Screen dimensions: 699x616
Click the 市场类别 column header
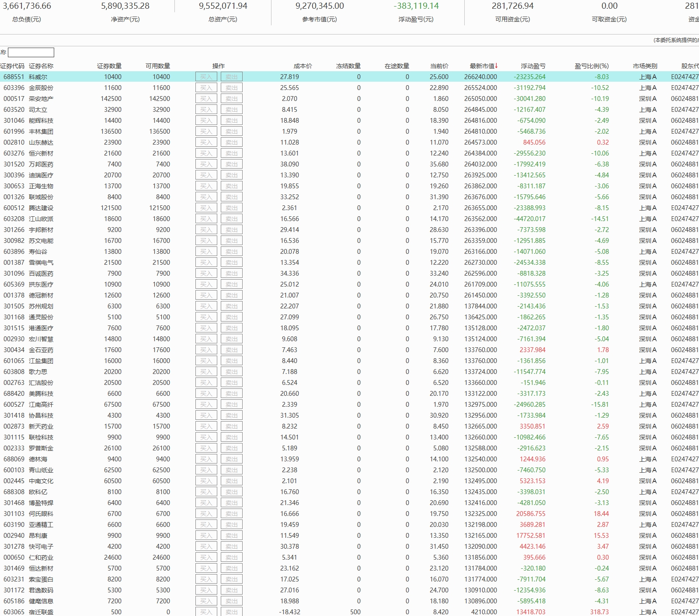click(645, 66)
